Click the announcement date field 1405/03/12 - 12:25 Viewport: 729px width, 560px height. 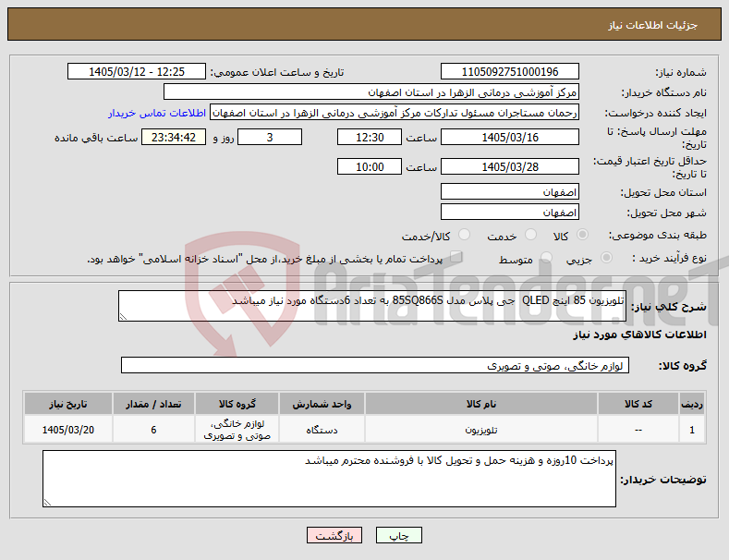click(x=137, y=72)
